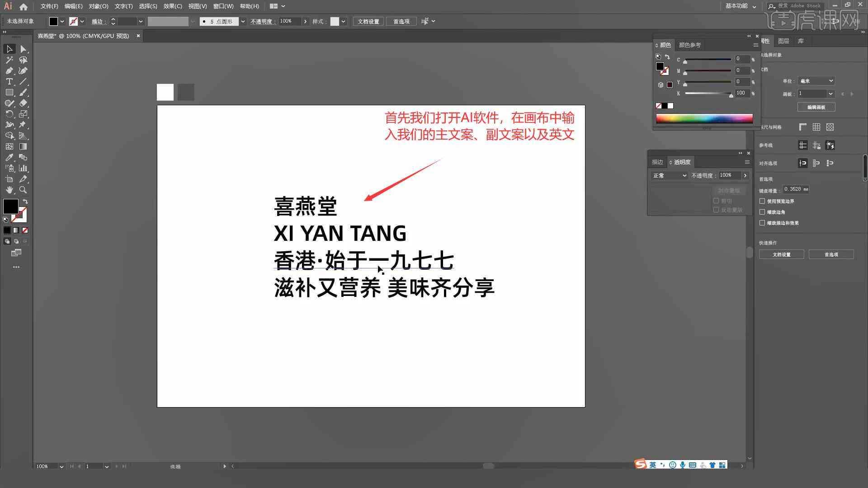Select the Selection tool (arrow)
This screenshot has width=868, height=488.
tap(9, 49)
